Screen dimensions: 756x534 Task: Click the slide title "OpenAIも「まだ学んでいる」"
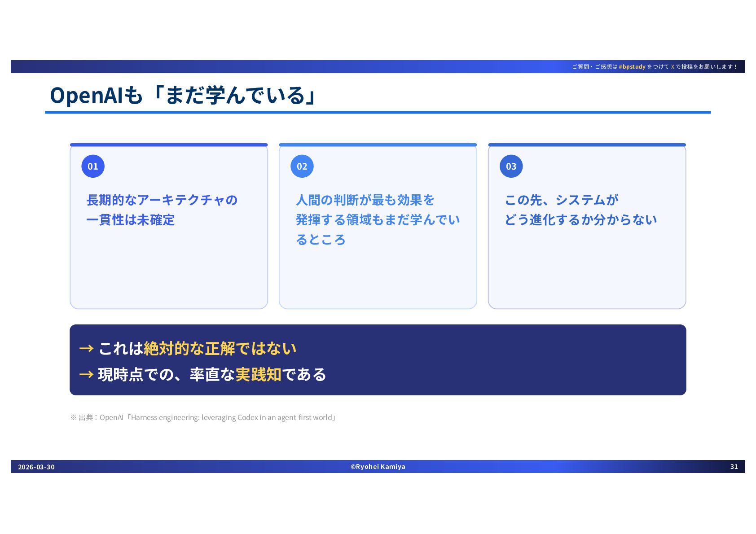coord(184,95)
